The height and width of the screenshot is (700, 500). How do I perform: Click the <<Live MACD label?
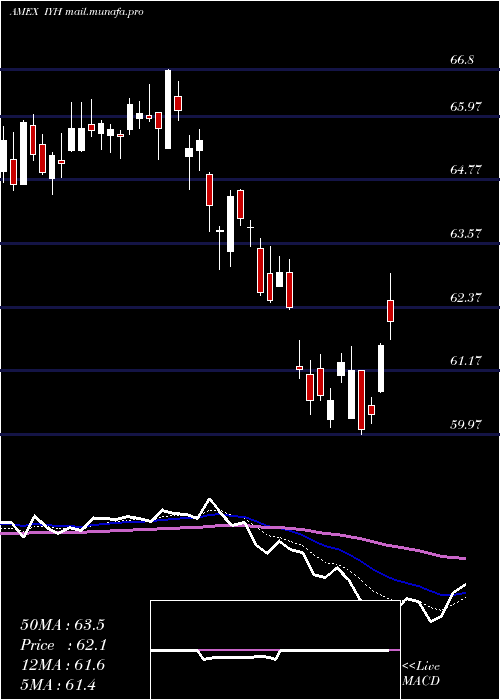tap(421, 673)
